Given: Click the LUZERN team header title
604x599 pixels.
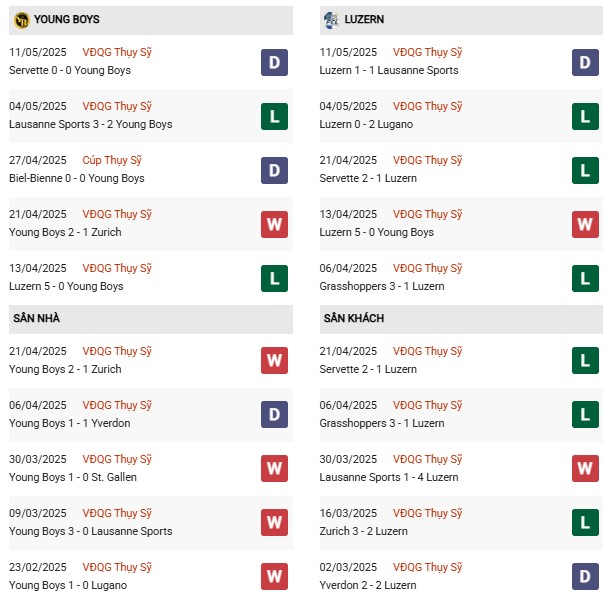Looking at the screenshot, I should [364, 19].
